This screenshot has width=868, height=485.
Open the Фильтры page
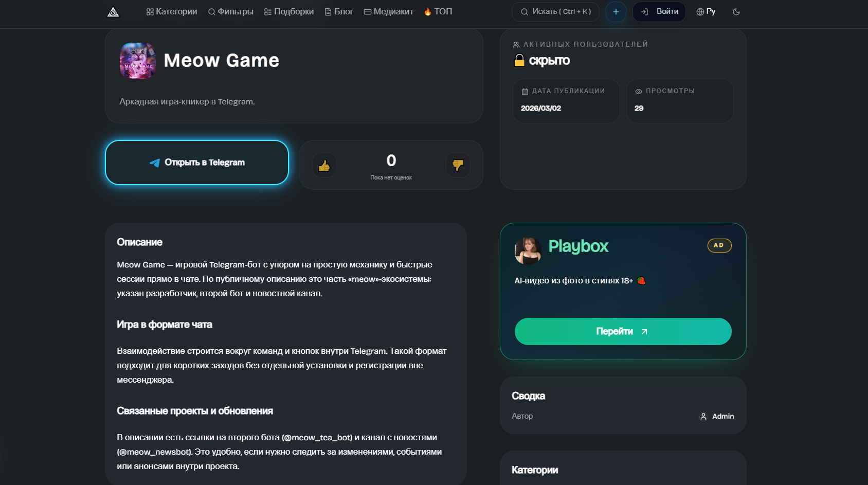pos(231,12)
